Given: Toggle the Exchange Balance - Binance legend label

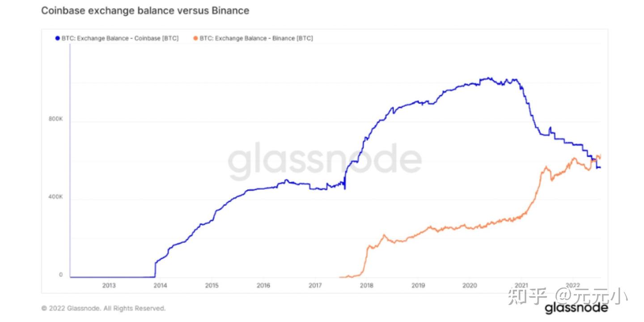Looking at the screenshot, I should (x=256, y=38).
